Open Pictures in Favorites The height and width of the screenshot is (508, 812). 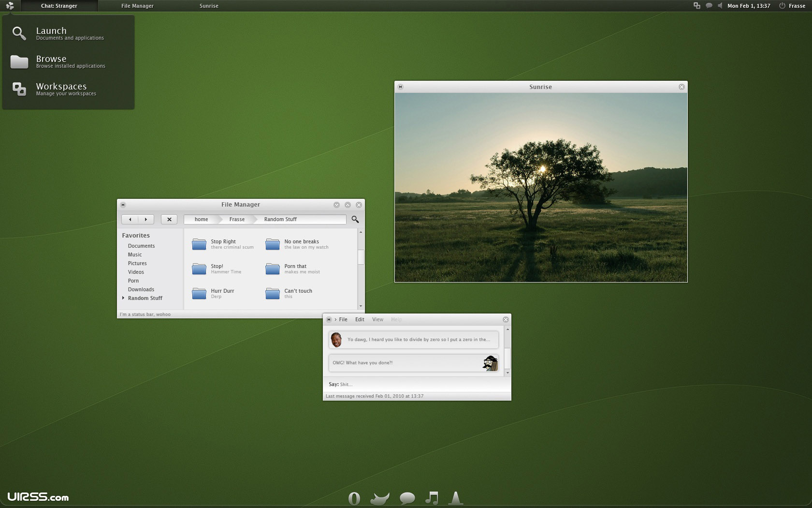coord(137,263)
